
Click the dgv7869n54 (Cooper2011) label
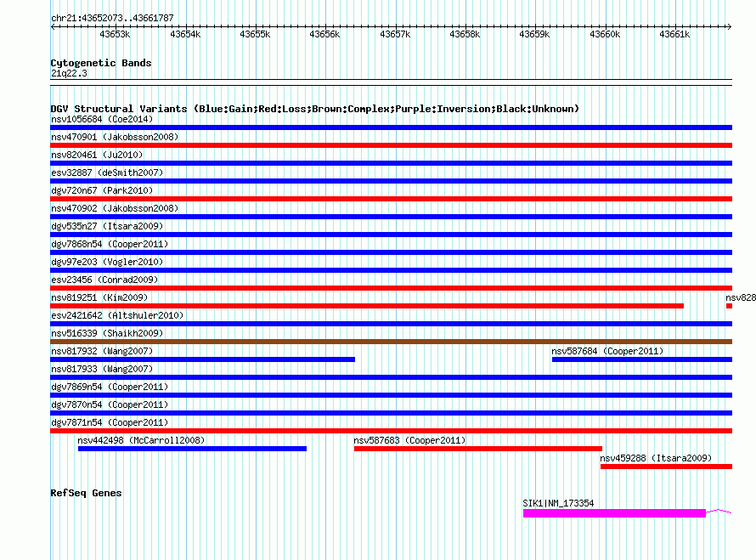tap(110, 387)
